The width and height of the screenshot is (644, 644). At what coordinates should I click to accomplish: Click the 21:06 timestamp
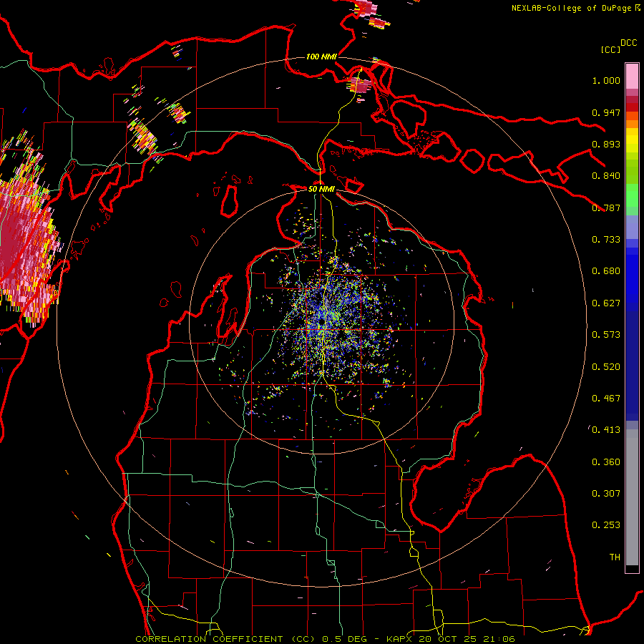coord(499,639)
